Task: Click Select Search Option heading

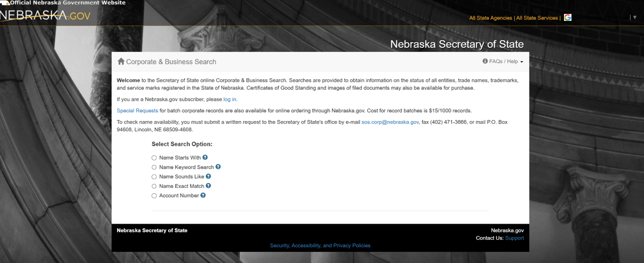Action: click(182, 144)
